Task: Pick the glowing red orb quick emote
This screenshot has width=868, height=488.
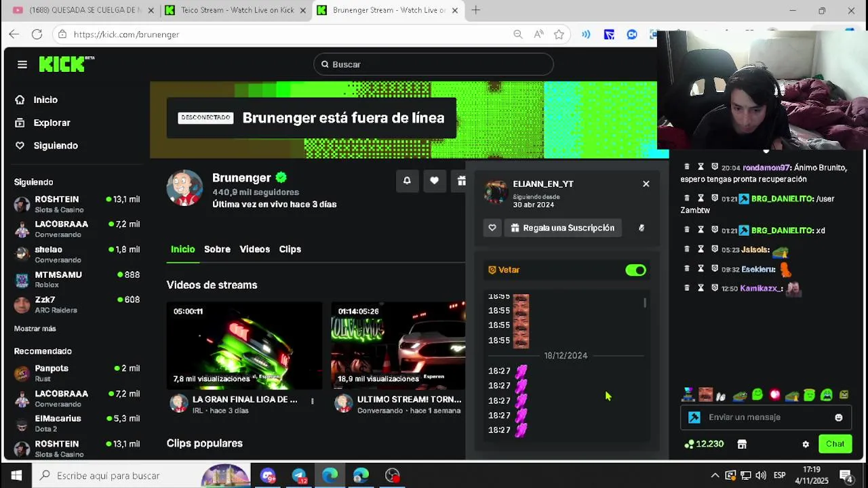Action: [x=774, y=395]
